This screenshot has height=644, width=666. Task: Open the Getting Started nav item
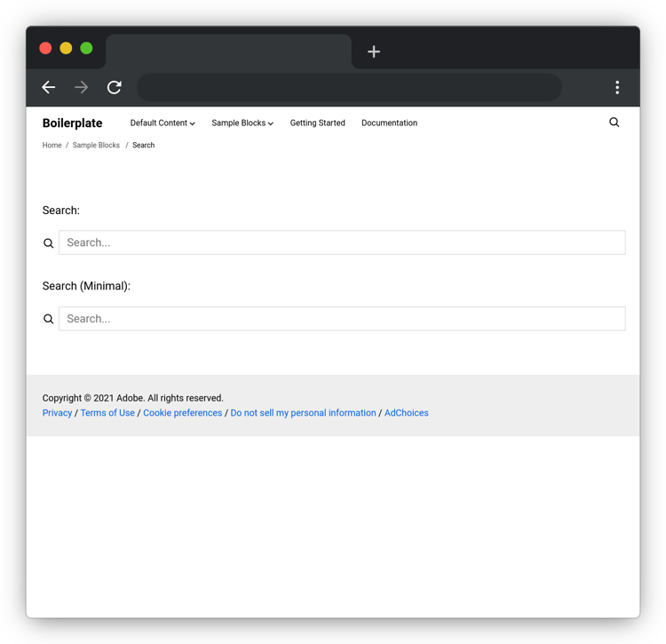[317, 123]
